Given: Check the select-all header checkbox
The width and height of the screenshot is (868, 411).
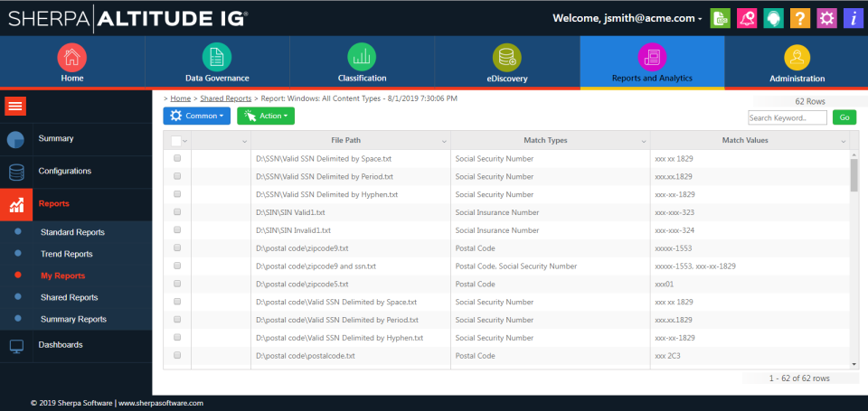Looking at the screenshot, I should [x=176, y=141].
